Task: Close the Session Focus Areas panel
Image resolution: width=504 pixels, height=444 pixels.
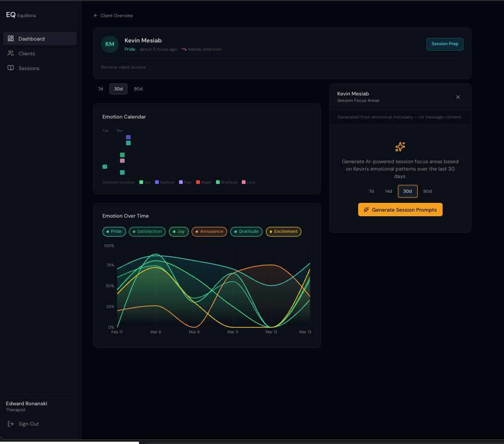Action: (458, 97)
